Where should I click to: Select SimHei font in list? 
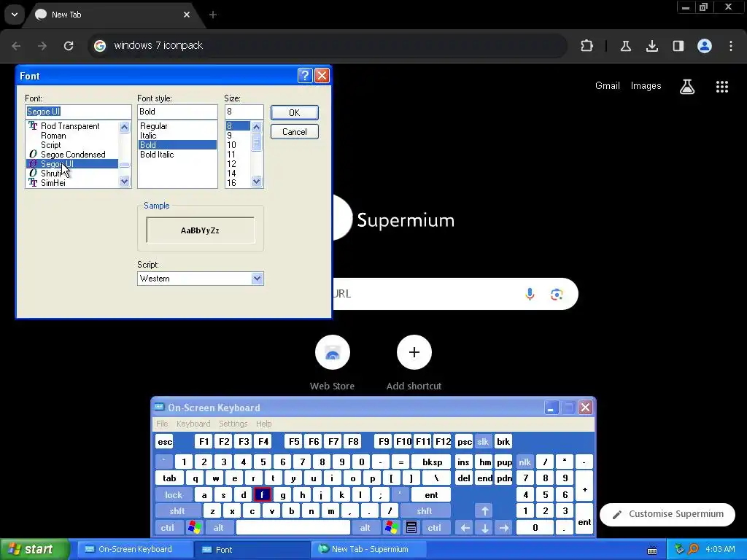[72, 183]
